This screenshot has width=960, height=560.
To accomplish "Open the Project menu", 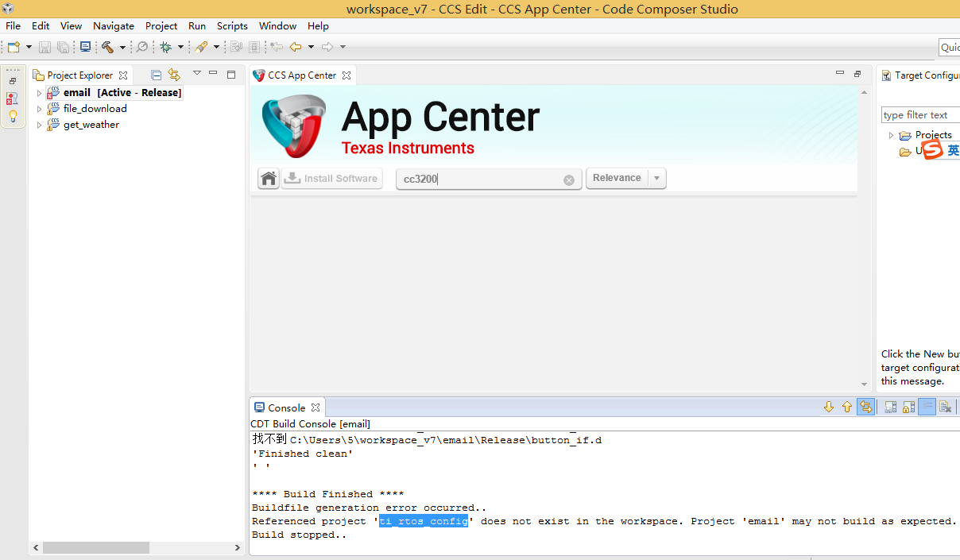I will 161,25.
